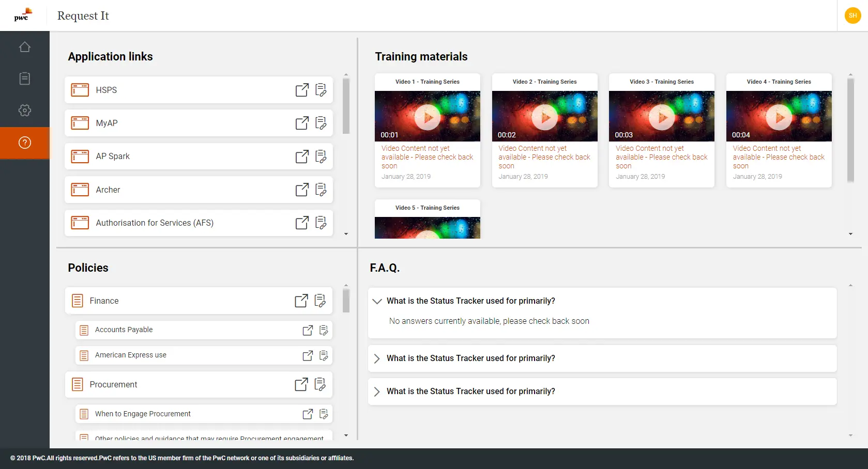
Task: Open the HSPS application link
Action: (x=199, y=90)
